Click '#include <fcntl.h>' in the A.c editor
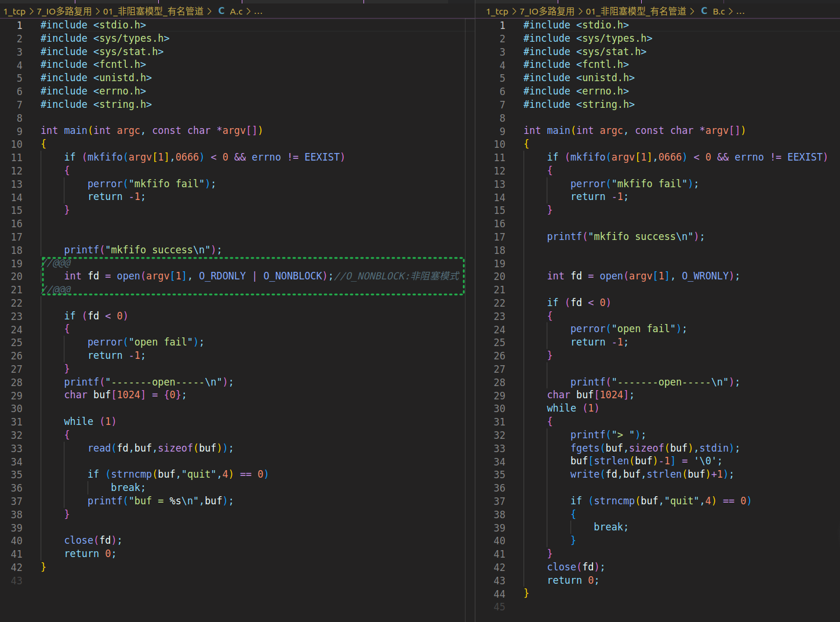Viewport: 840px width, 622px height. pos(93,64)
